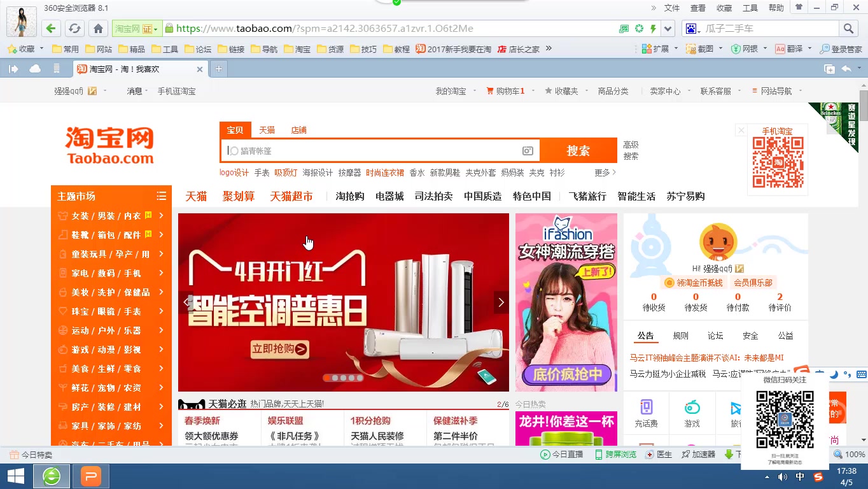The image size is (868, 489).
Task: Reload the page with the refresh icon
Action: pos(74,29)
